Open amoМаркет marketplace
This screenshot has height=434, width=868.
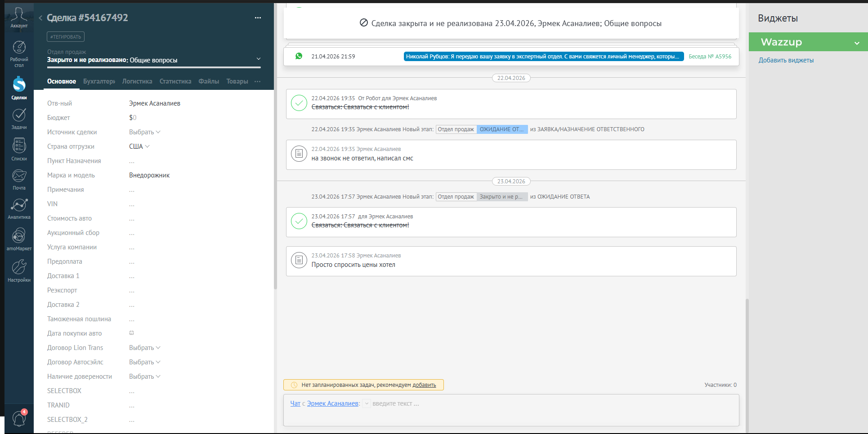[19, 239]
